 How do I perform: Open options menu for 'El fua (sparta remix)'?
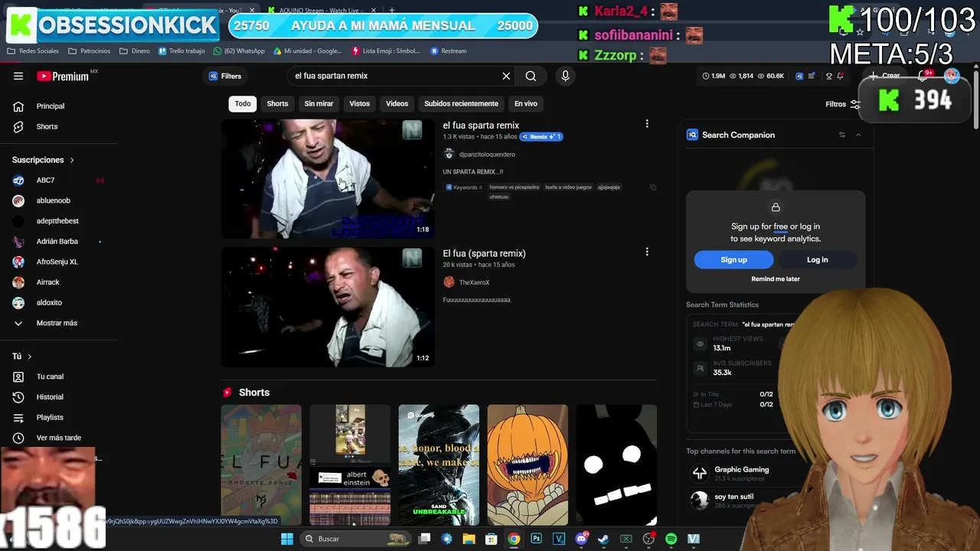click(647, 252)
